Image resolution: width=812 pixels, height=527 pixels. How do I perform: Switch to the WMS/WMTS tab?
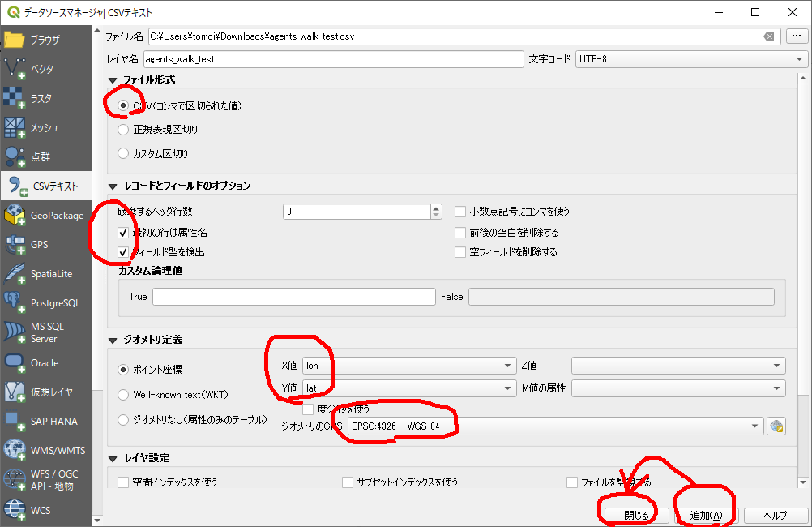coord(45,450)
